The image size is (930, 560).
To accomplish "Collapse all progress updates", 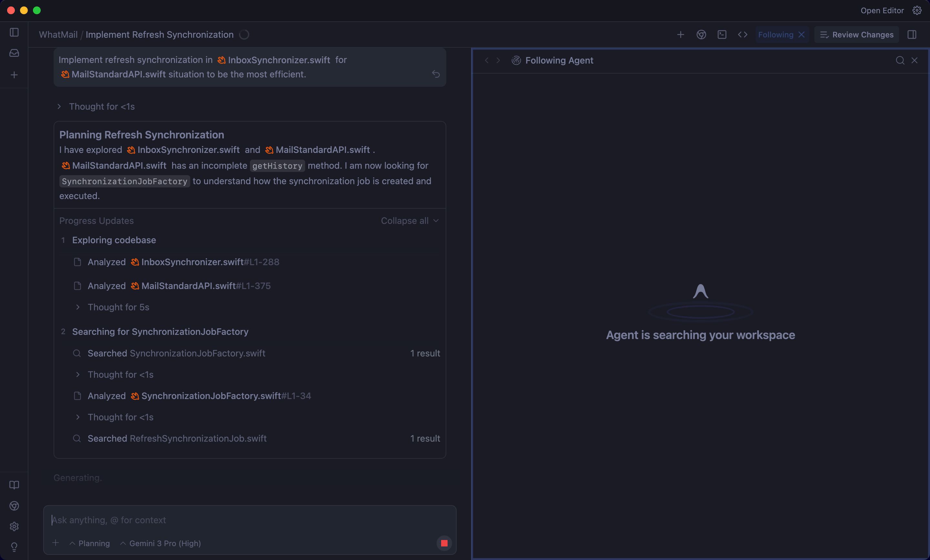I will 409,221.
